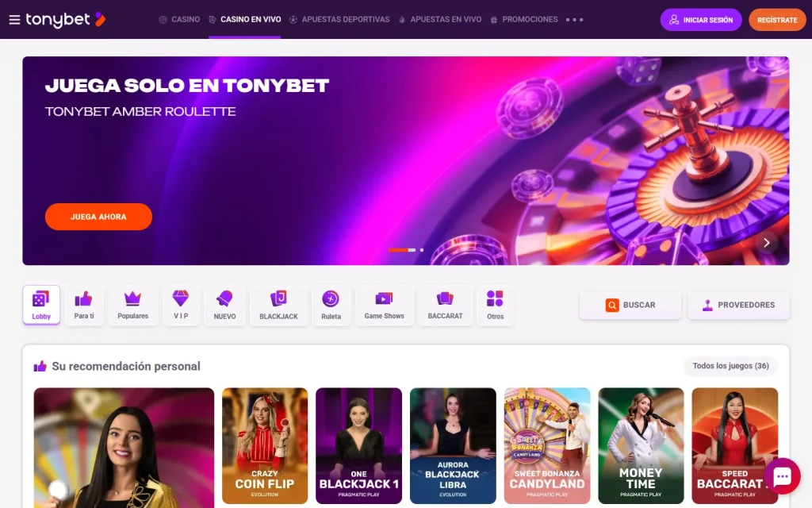Open the Money Time game
812x508 pixels.
pos(641,446)
